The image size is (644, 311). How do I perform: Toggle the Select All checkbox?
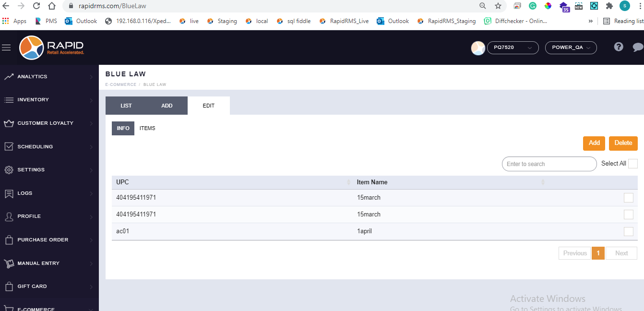633,164
